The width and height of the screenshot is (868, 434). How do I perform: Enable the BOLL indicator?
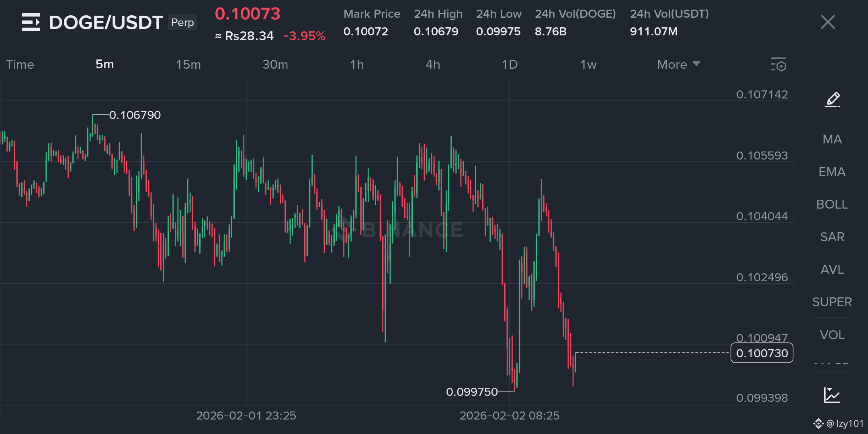(x=832, y=204)
